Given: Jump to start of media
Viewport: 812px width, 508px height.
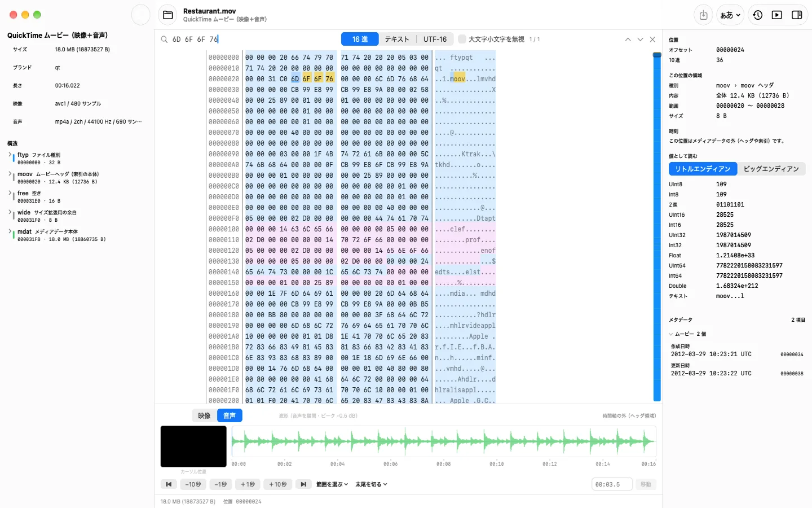Looking at the screenshot, I should point(169,484).
